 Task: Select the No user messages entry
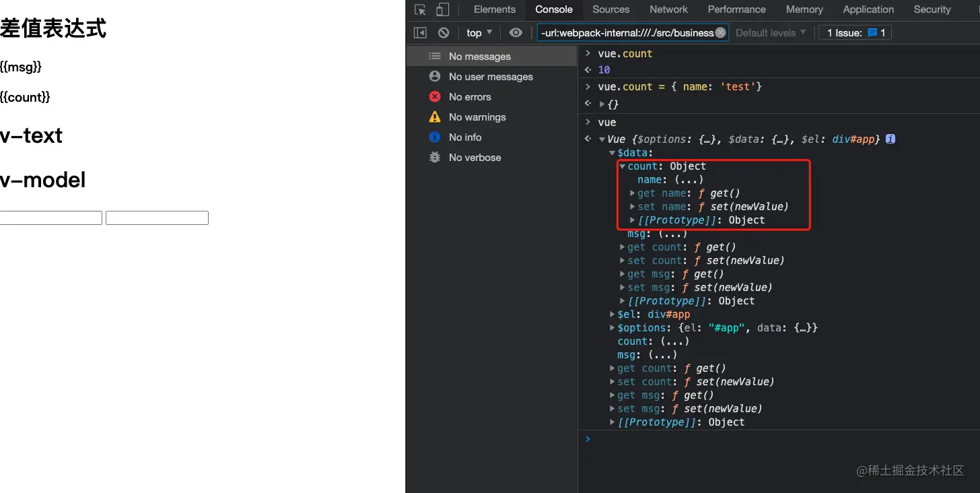click(x=491, y=77)
